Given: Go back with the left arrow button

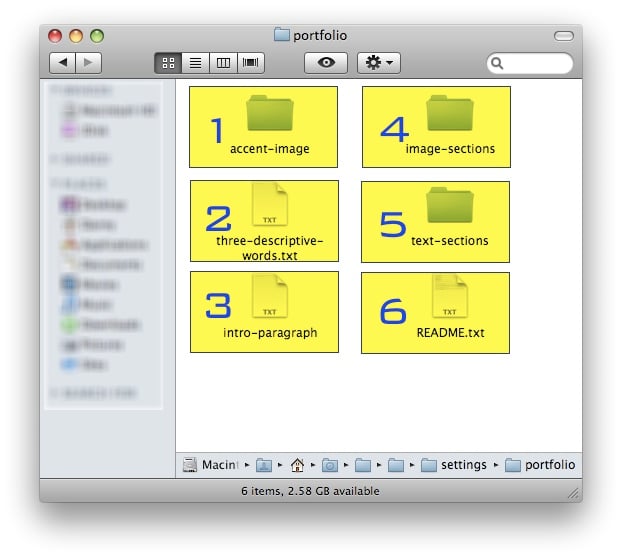Looking at the screenshot, I should click(62, 63).
